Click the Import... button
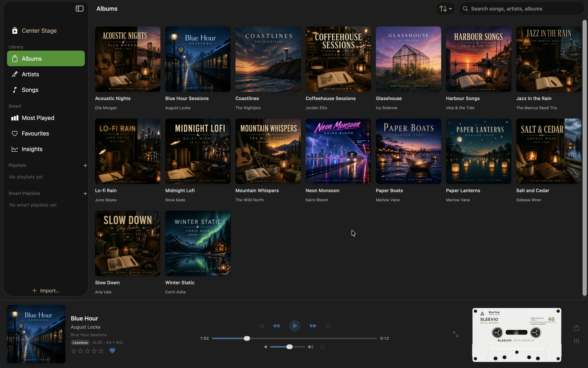Image resolution: width=588 pixels, height=368 pixels. [46, 290]
